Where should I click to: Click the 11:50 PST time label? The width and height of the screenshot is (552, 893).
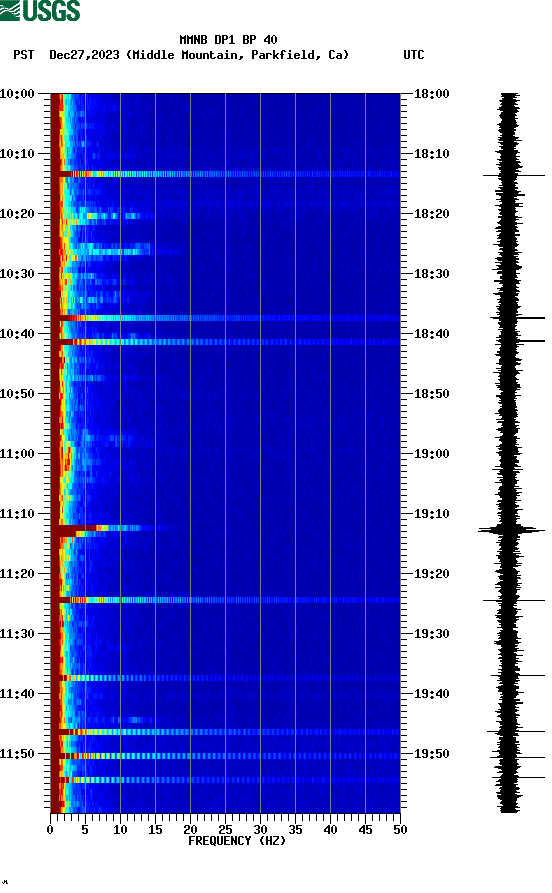pyautogui.click(x=17, y=753)
